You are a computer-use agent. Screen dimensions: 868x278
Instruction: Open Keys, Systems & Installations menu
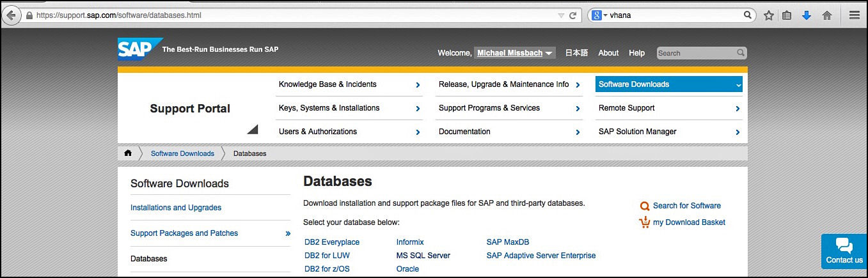349,108
